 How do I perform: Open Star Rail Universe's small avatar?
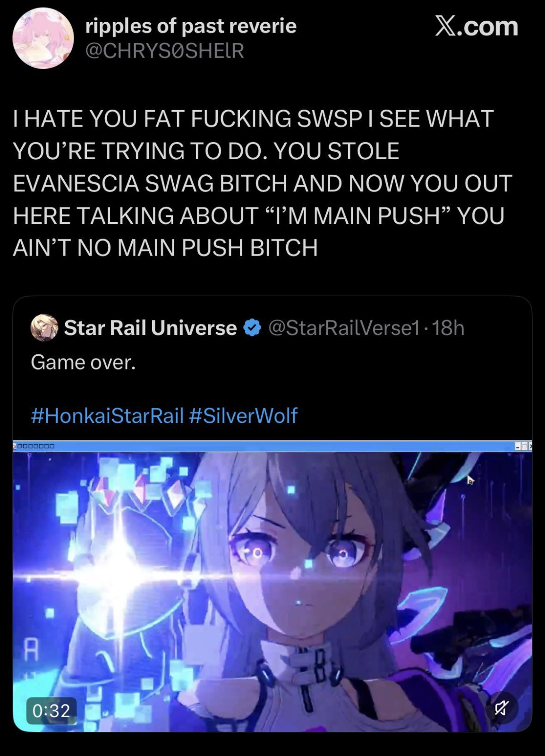(44, 327)
